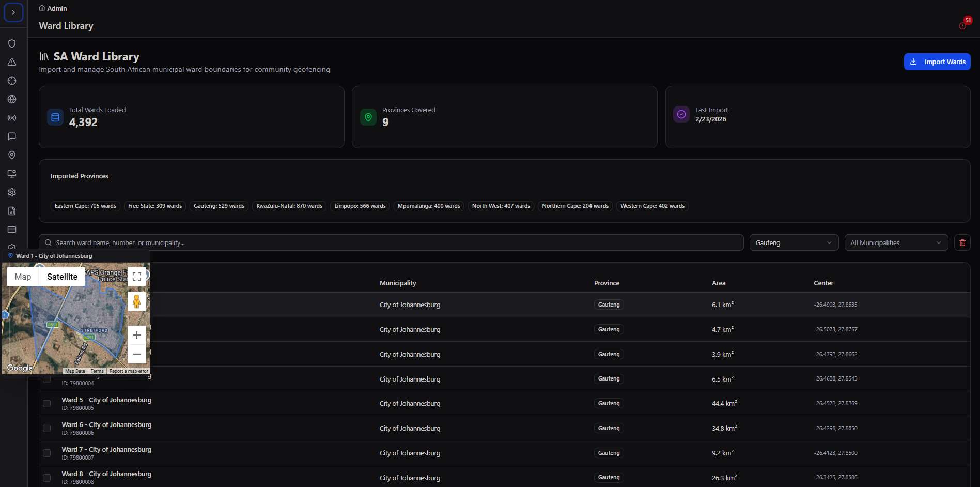Open the settings gear sidebar icon
The width and height of the screenshot is (980, 487).
[x=12, y=192]
